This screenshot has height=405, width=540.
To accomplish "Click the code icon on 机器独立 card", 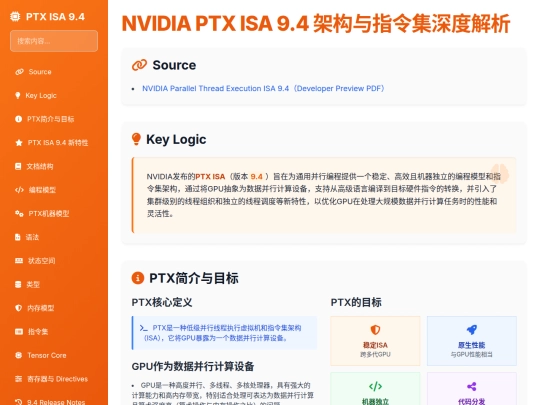I will pyautogui.click(x=375, y=386).
